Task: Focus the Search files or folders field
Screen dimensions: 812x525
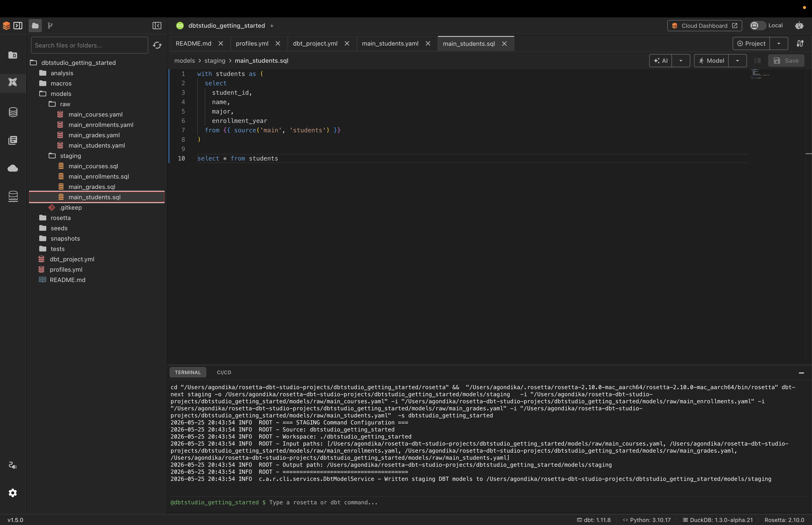Action: click(x=89, y=45)
